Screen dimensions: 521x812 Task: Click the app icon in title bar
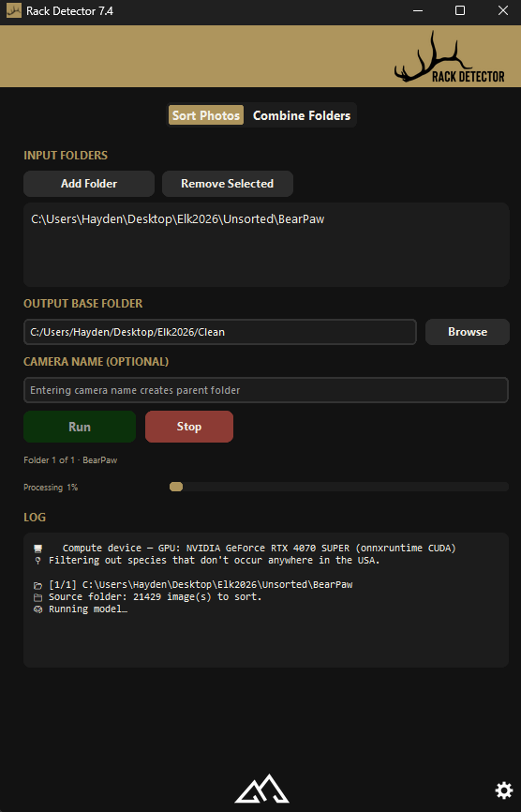[x=14, y=10]
